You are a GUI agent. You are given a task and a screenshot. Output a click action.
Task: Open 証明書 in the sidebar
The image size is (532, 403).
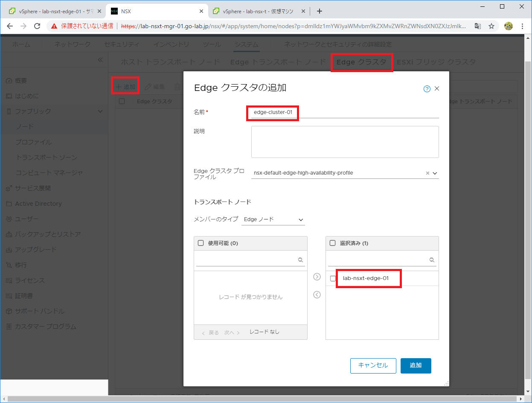click(24, 296)
